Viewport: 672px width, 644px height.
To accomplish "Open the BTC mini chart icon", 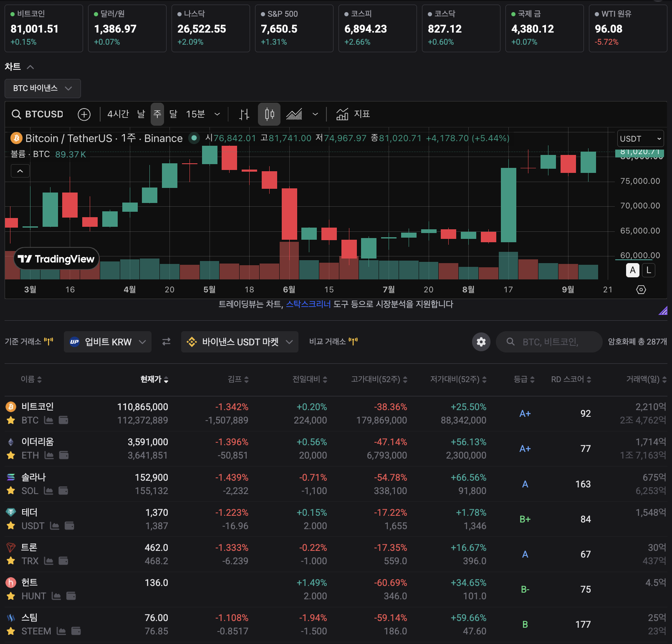I will point(49,420).
